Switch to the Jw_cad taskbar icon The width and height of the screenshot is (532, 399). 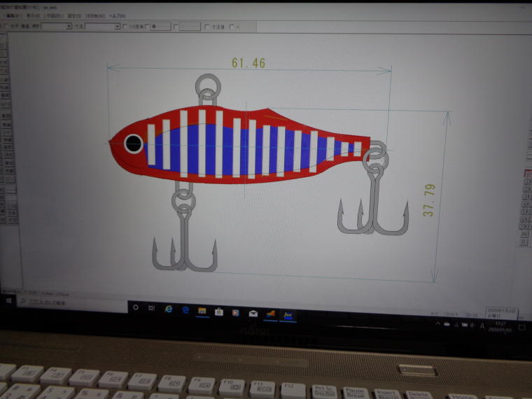(288, 316)
